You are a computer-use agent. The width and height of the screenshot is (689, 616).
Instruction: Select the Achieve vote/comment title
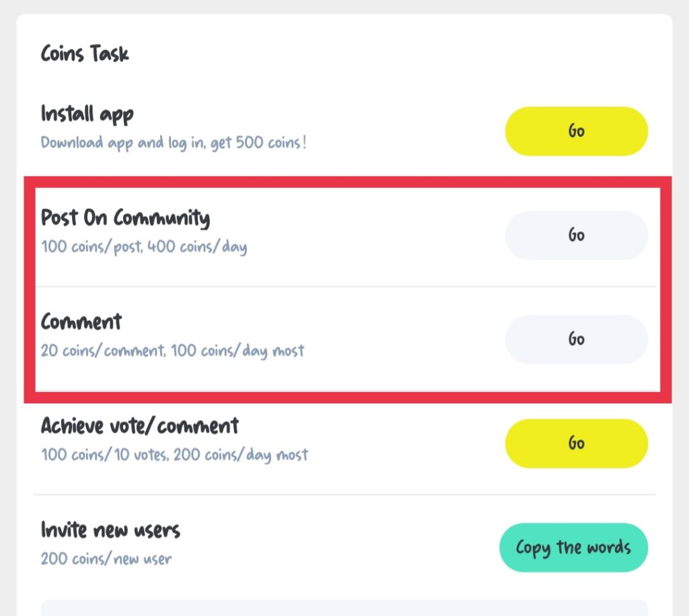pos(140,426)
